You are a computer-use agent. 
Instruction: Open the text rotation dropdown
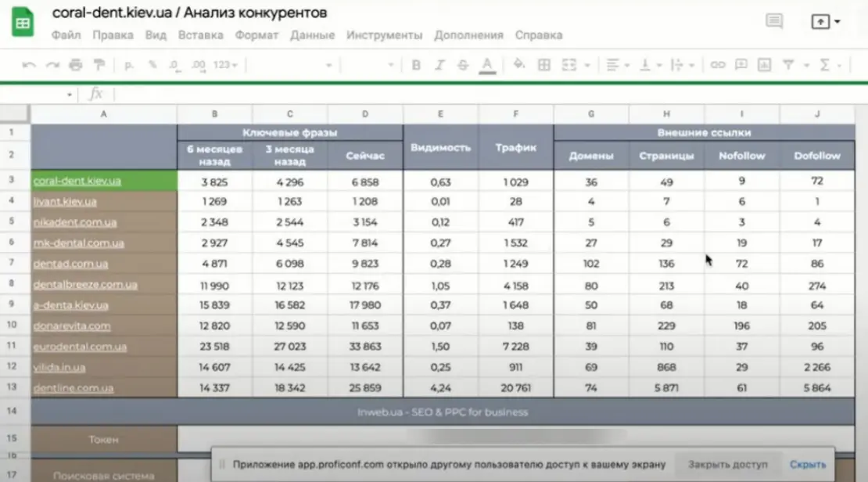[682, 65]
